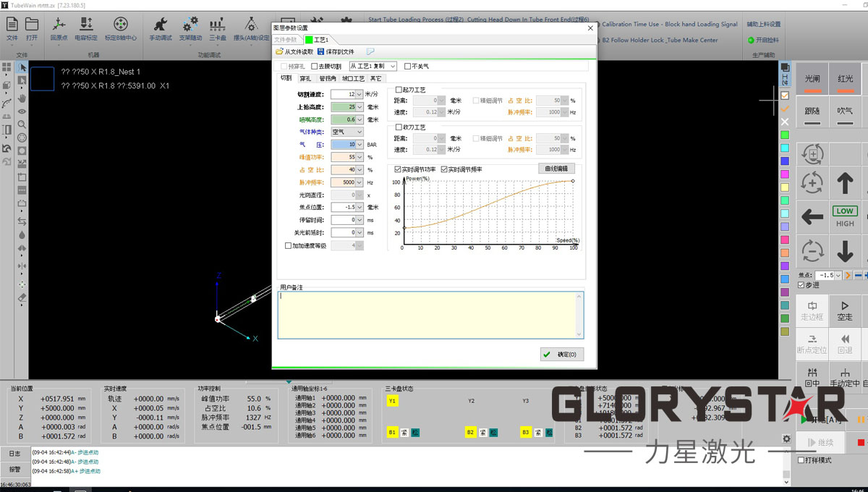868x492 pixels.
Task: Open the 气体种类 gas type dropdown
Action: pos(359,132)
